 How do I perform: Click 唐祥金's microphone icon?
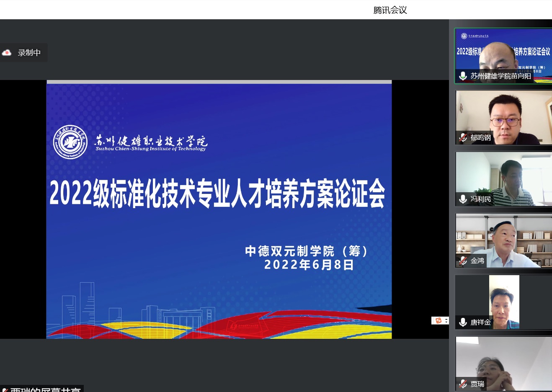coord(463,322)
